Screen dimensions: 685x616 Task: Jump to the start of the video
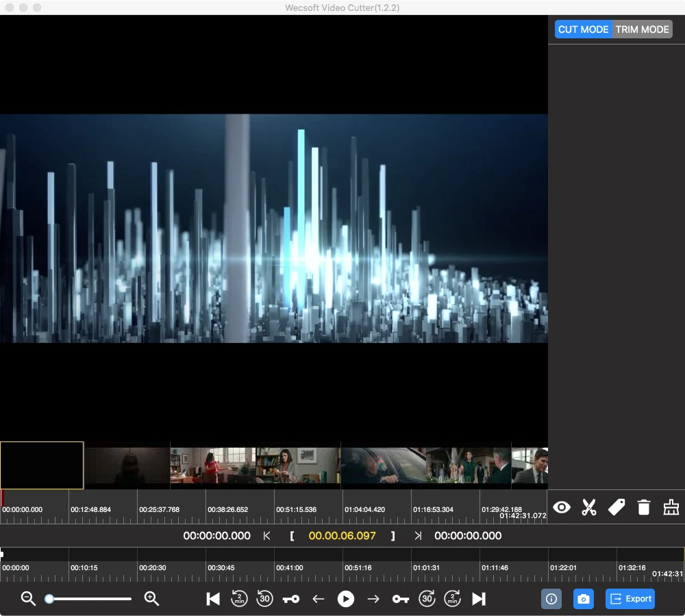click(x=213, y=598)
